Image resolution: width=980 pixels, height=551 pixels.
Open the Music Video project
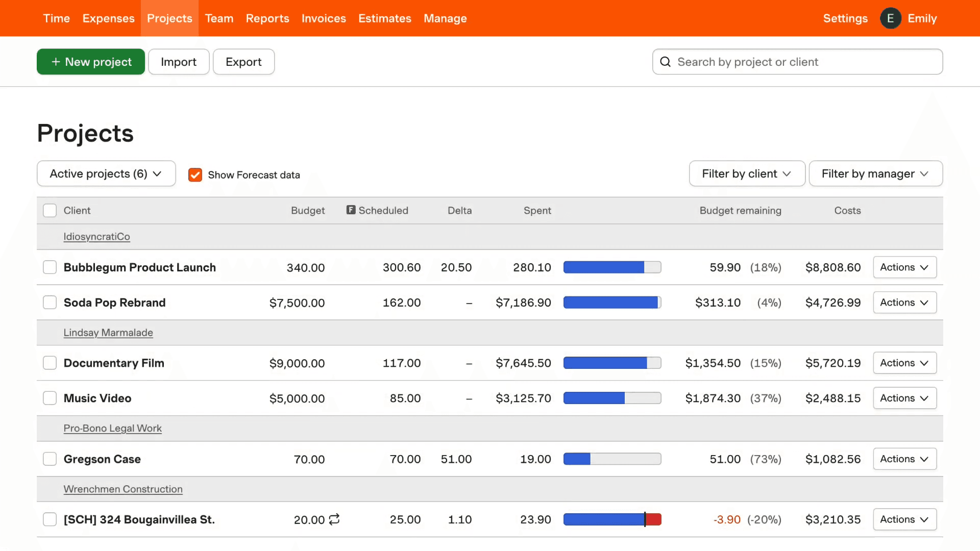(x=97, y=398)
